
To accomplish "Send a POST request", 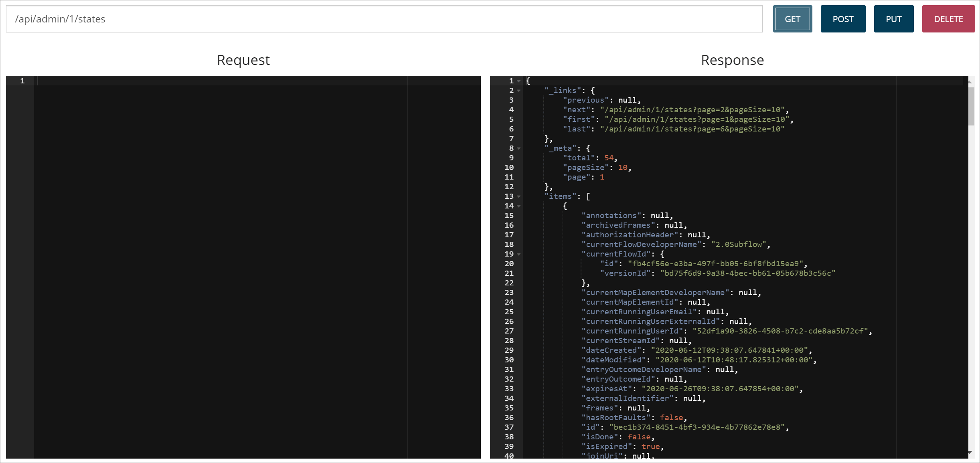I will pos(843,18).
